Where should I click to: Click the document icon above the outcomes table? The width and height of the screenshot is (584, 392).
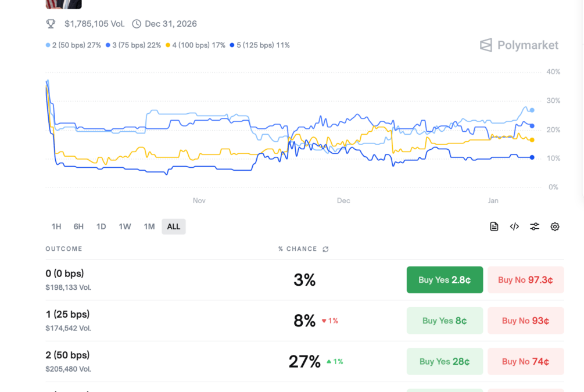point(494,226)
